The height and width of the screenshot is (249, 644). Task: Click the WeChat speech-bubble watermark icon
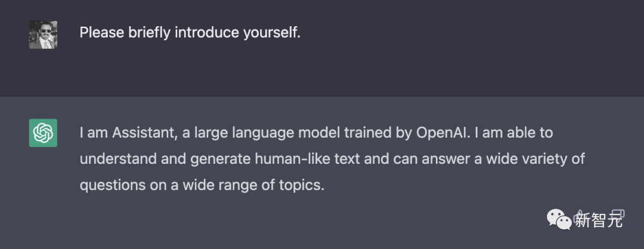coord(558,220)
